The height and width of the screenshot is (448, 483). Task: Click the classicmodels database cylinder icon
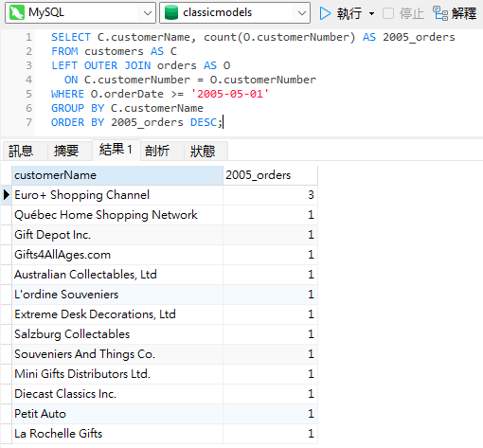click(171, 12)
